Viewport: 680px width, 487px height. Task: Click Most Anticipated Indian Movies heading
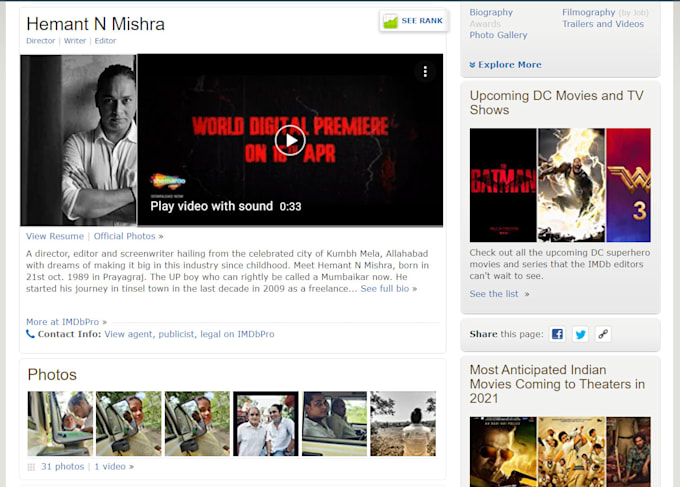click(x=557, y=384)
